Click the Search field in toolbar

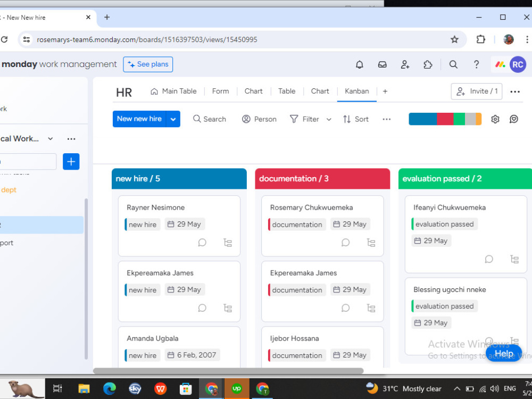pyautogui.click(x=209, y=119)
